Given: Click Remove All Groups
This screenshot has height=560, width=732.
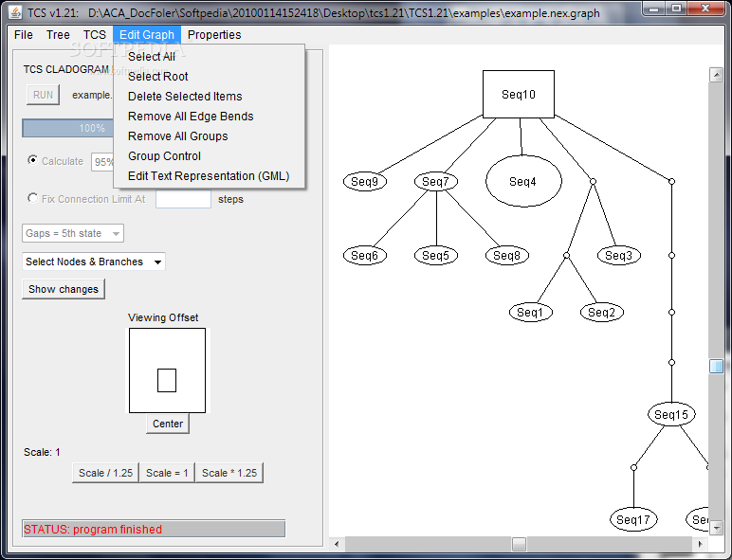Looking at the screenshot, I should click(210, 136).
